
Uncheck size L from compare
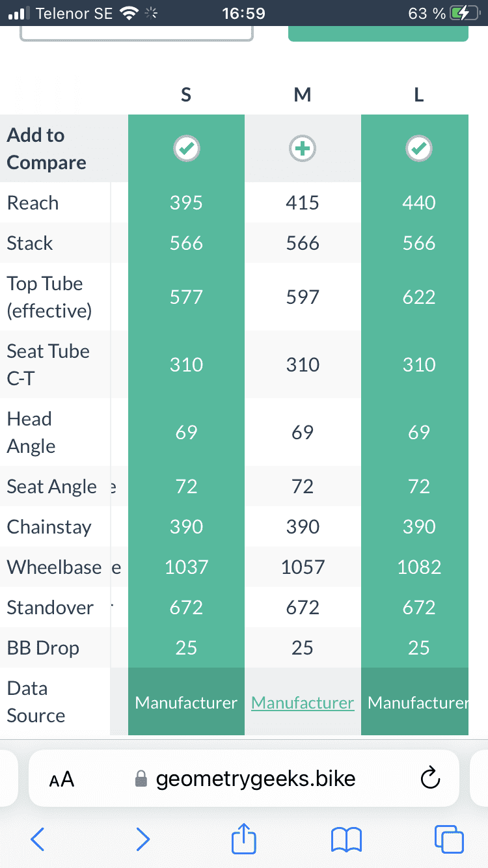[418, 149]
